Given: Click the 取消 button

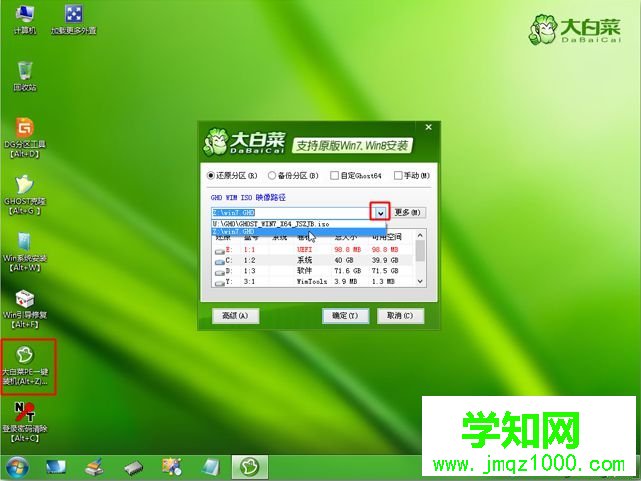Looking at the screenshot, I should point(400,316).
